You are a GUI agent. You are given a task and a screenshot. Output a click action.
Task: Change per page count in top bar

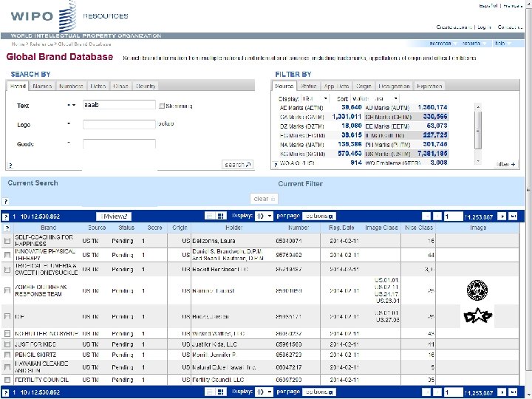click(x=264, y=216)
